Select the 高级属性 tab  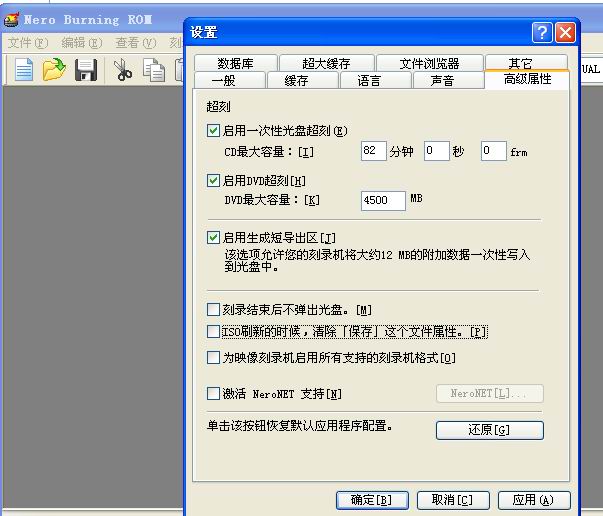click(x=527, y=79)
